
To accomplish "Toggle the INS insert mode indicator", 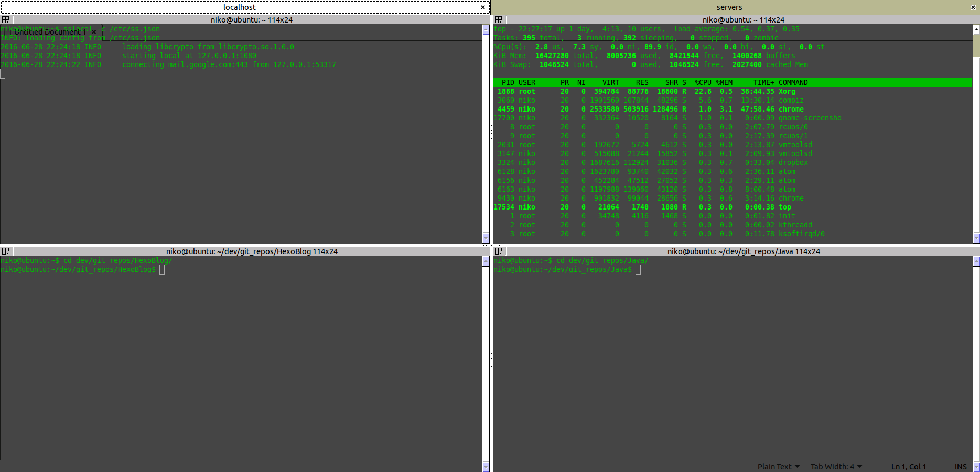I will tap(961, 466).
